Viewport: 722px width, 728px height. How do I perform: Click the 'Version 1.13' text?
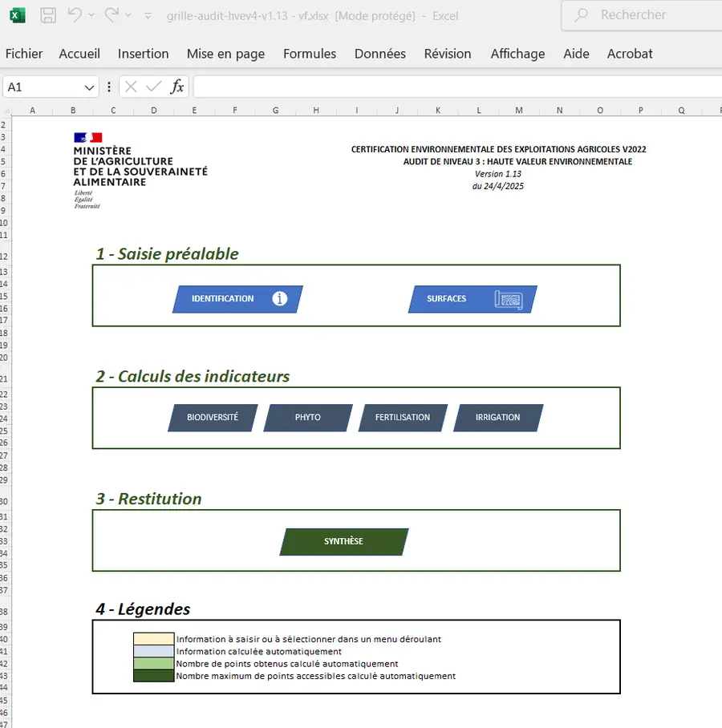tap(498, 174)
